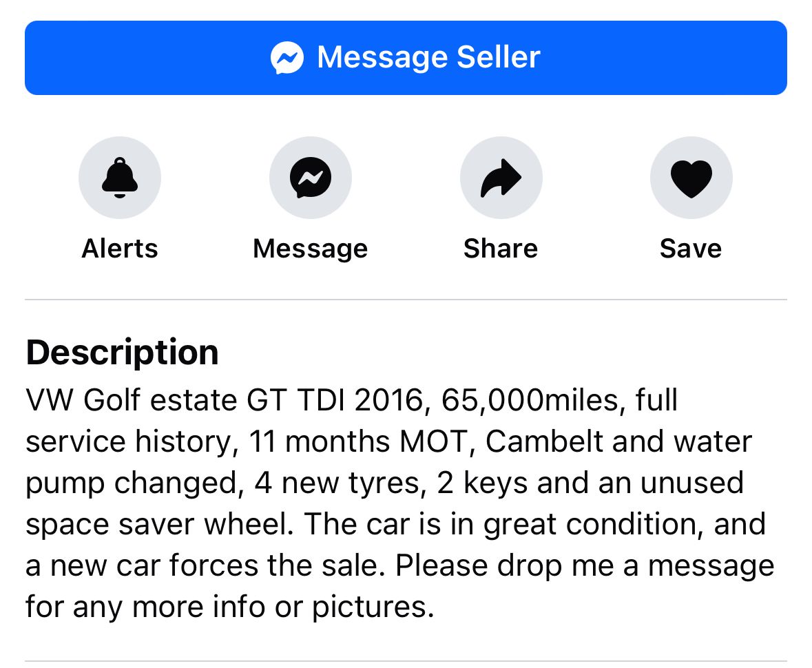
Task: Tap the Message Seller button
Action: pos(406,57)
